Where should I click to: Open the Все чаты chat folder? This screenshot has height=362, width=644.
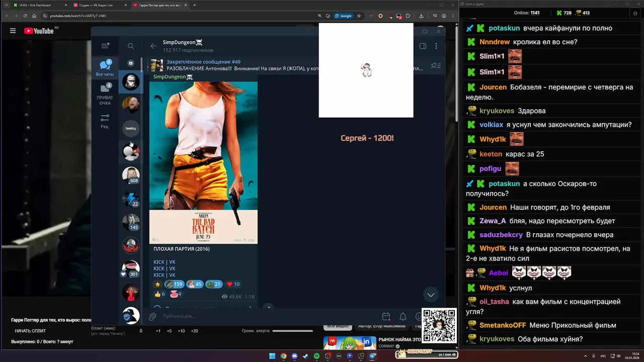pyautogui.click(x=105, y=68)
